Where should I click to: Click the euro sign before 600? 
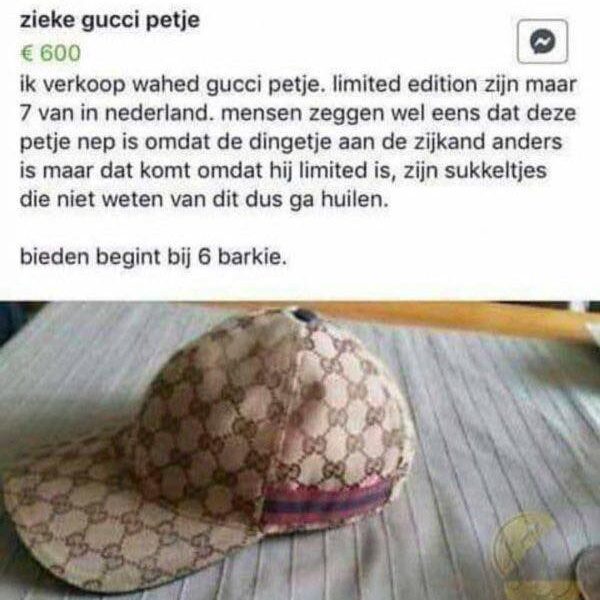[x=26, y=53]
